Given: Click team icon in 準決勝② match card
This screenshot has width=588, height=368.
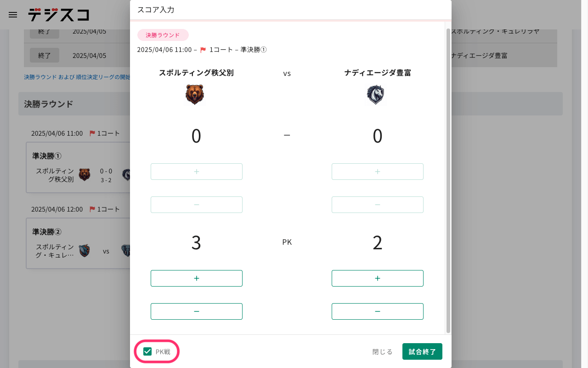Looking at the screenshot, I should pyautogui.click(x=84, y=251).
